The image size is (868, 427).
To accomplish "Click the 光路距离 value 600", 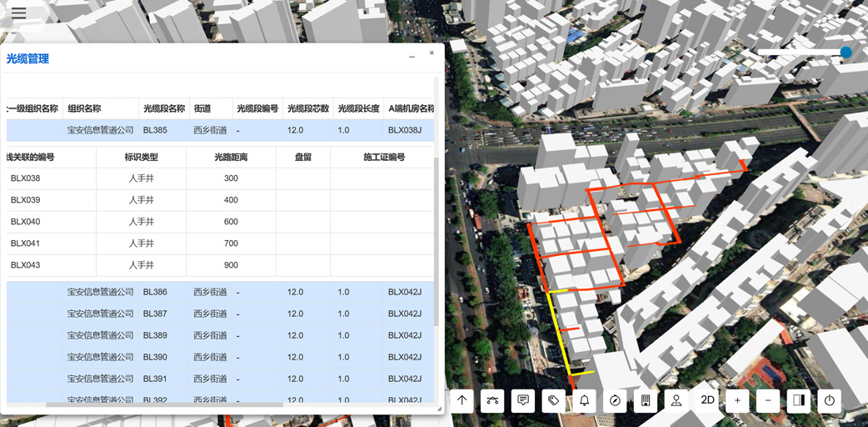I will pos(231,221).
